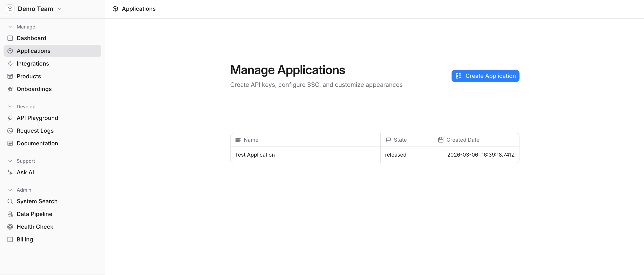The width and height of the screenshot is (644, 275).
Task: Click the Admin section label
Action: click(x=24, y=190)
